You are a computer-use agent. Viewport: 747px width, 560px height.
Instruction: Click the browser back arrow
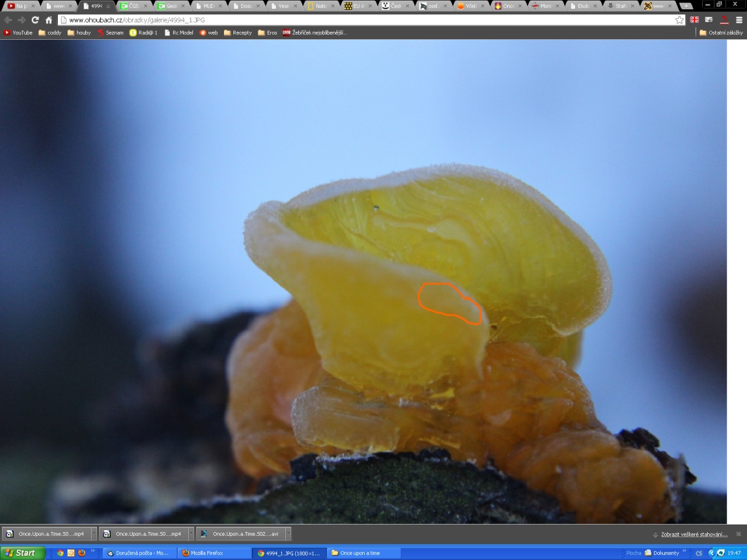point(8,20)
